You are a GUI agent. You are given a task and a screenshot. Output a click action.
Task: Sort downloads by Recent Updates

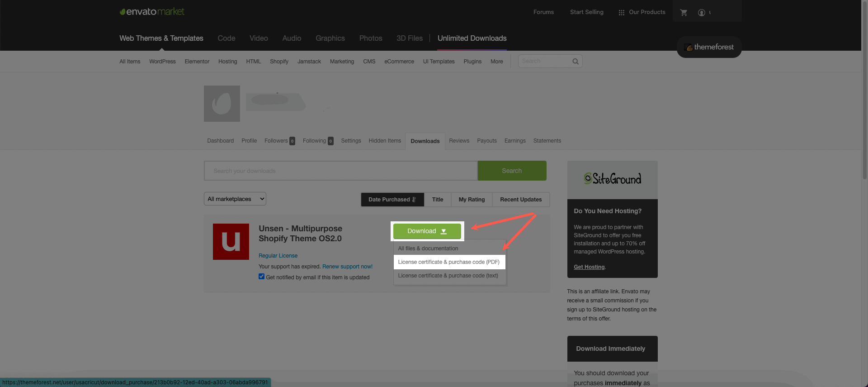coord(521,200)
